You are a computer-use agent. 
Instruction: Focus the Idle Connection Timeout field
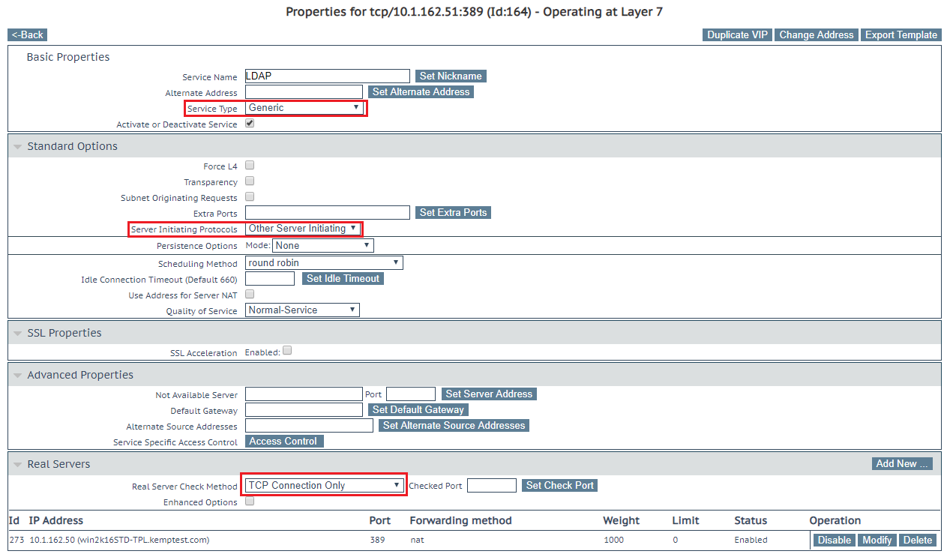pyautogui.click(x=270, y=279)
